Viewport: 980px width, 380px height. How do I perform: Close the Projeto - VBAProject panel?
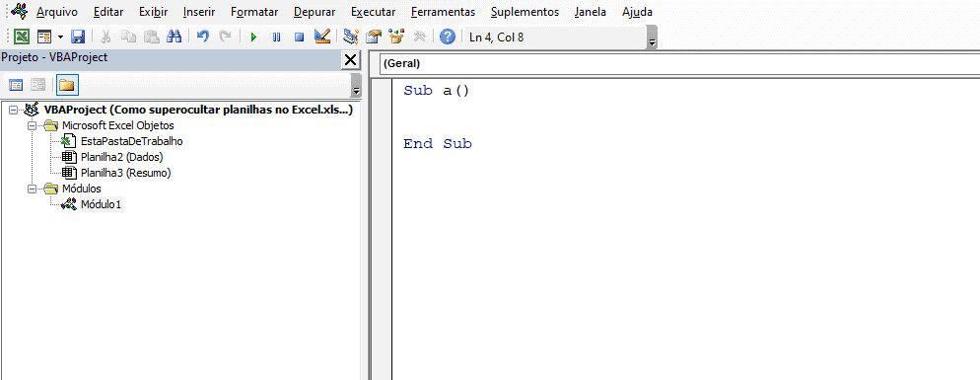point(351,60)
